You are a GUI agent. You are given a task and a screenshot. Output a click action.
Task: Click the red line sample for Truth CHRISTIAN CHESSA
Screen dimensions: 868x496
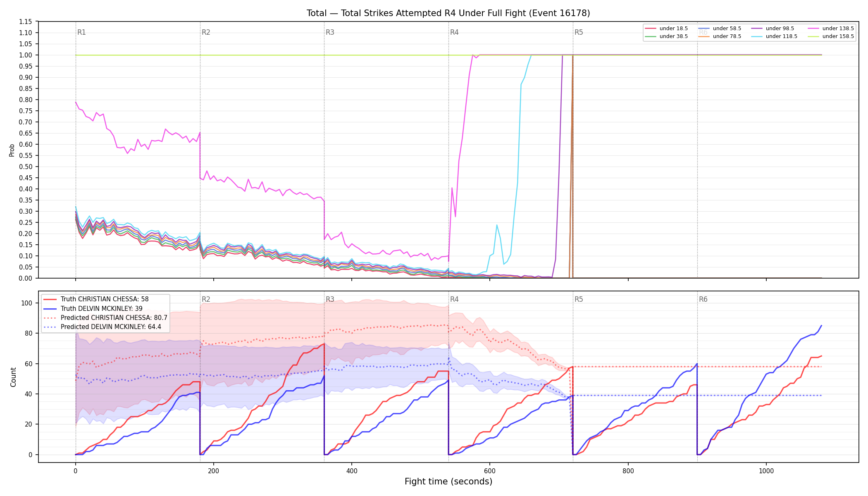click(x=50, y=299)
